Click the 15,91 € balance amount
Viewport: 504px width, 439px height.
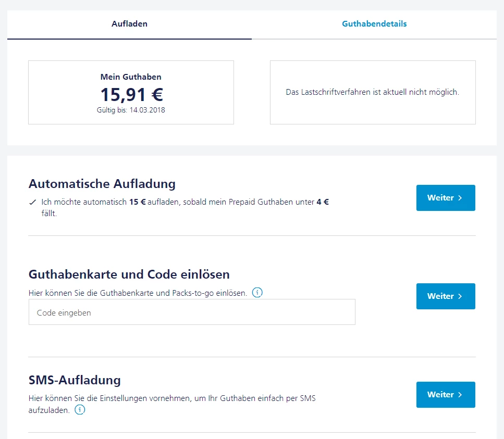point(131,94)
